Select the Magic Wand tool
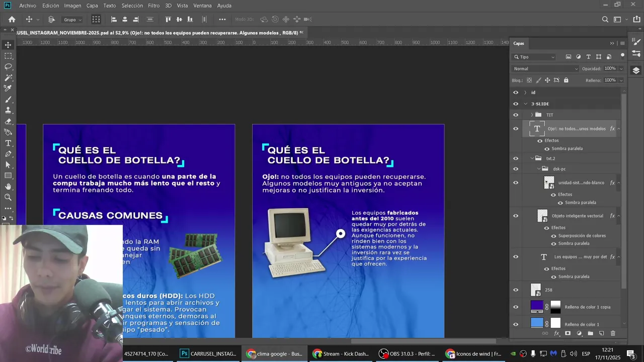The image size is (644, 362). [x=8, y=78]
